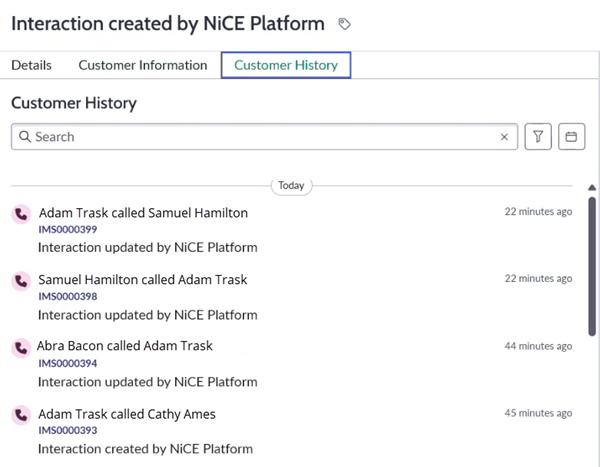Open the Customer Information tab
This screenshot has width=600, height=467.
coord(143,65)
